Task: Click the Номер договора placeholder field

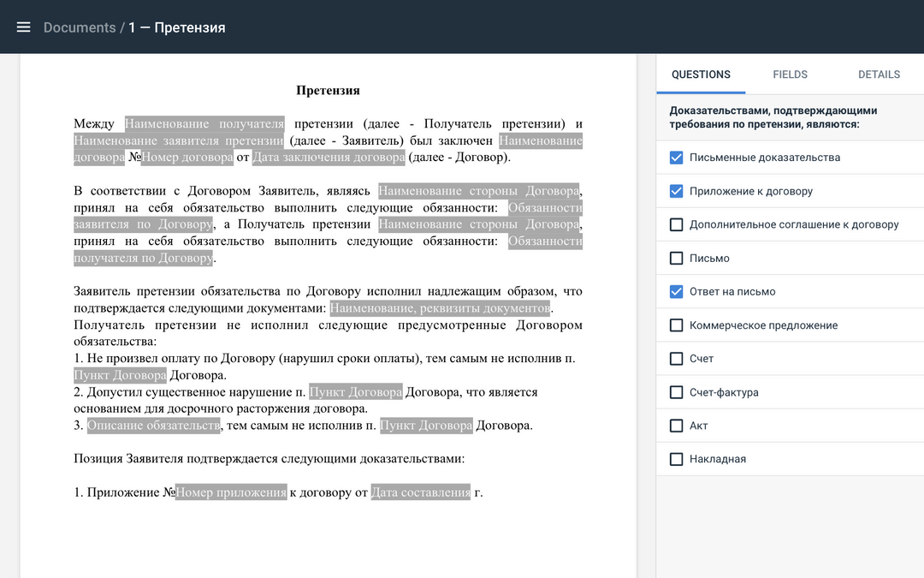Action: coord(187,158)
